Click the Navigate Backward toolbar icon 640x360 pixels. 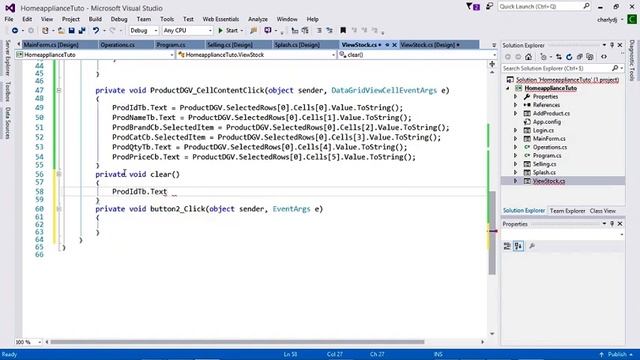coord(15,31)
